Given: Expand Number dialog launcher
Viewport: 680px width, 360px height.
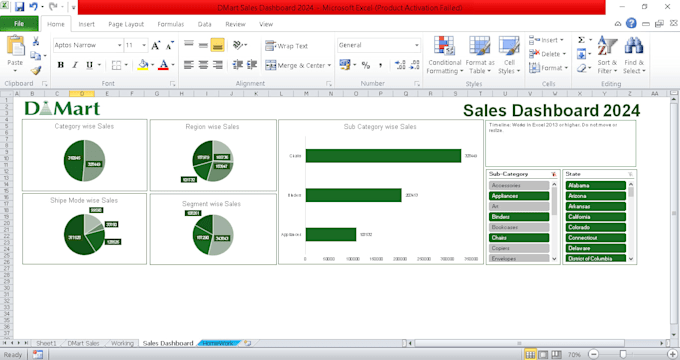Looking at the screenshot, I should pyautogui.click(x=417, y=84).
